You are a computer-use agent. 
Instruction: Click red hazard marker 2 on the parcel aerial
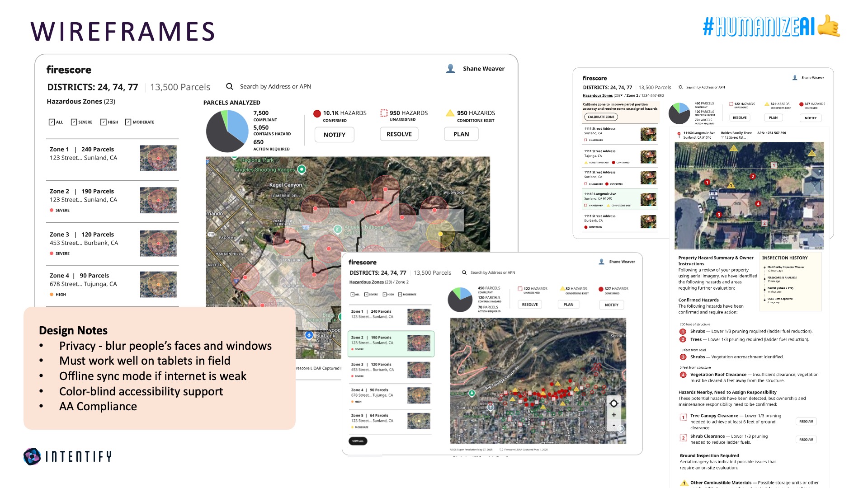pyautogui.click(x=752, y=176)
